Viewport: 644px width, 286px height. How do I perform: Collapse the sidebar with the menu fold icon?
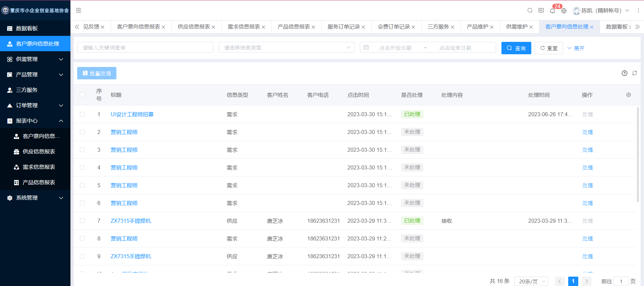pos(78,10)
